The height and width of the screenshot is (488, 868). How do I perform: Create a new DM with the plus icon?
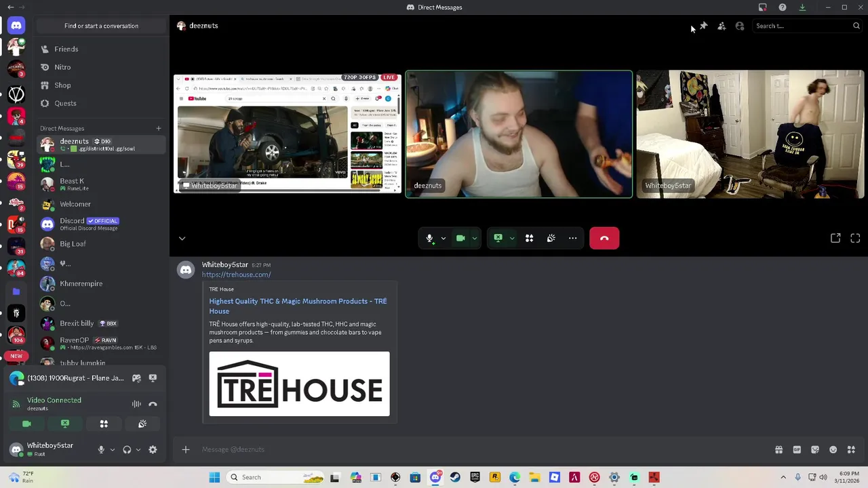pos(159,128)
